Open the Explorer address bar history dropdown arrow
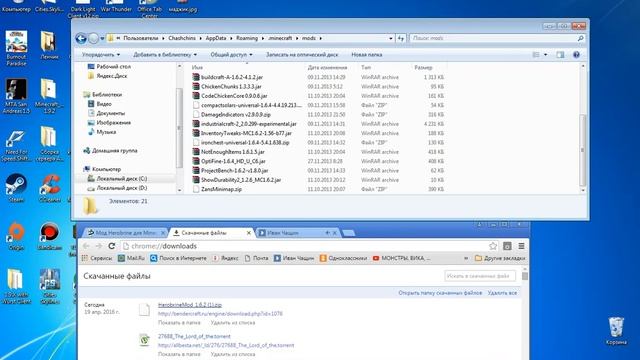Viewport: 640px width, 360px height. click(x=391, y=38)
